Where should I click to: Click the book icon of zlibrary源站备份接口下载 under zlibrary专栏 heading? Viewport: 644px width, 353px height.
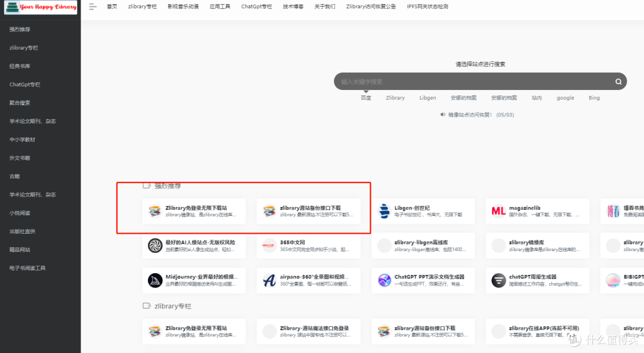tap(384, 331)
